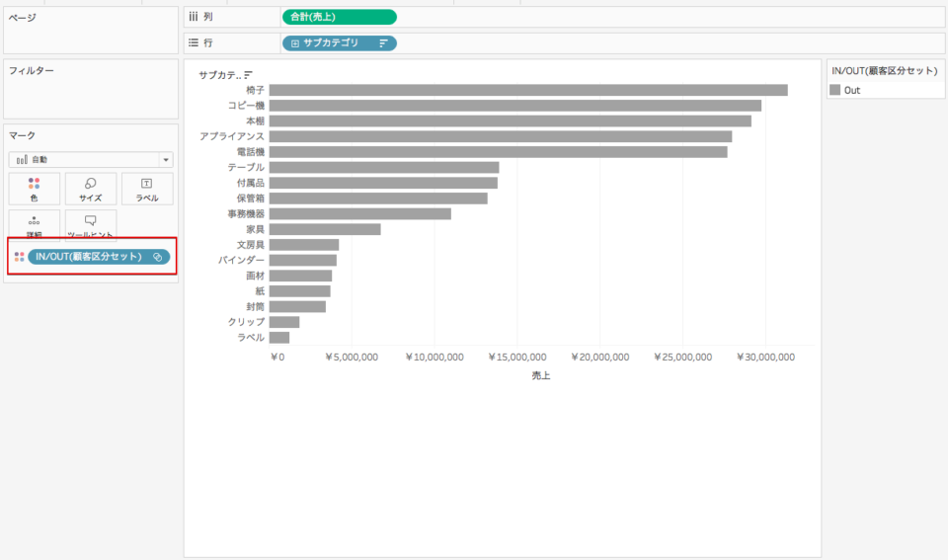The width and height of the screenshot is (948, 560).
Task: Click the Out gray color swatch in the legend
Action: pyautogui.click(x=835, y=90)
